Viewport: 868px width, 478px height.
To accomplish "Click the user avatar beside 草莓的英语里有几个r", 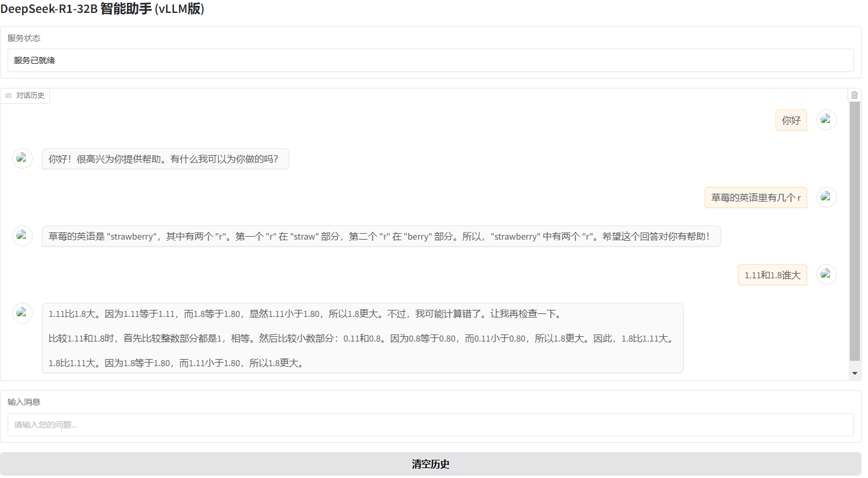I will click(x=826, y=197).
